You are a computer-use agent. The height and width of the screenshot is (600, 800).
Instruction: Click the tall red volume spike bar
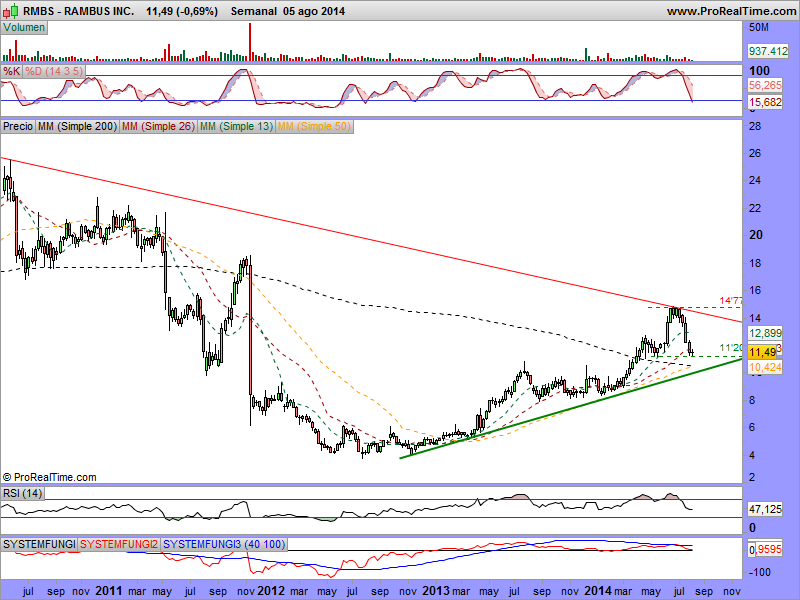[250, 42]
